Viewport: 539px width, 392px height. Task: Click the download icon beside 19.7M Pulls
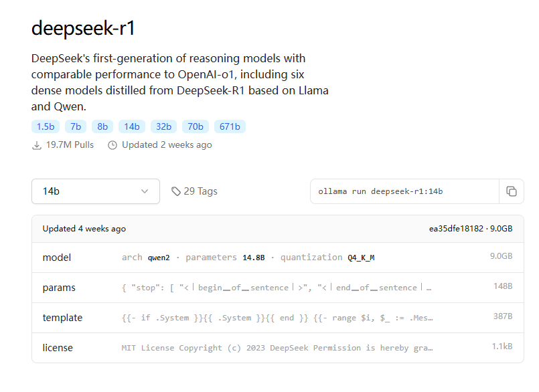coord(37,145)
